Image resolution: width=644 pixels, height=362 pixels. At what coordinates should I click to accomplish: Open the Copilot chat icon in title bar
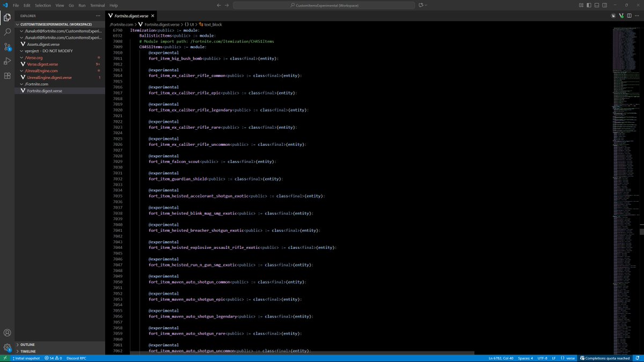coord(421,5)
